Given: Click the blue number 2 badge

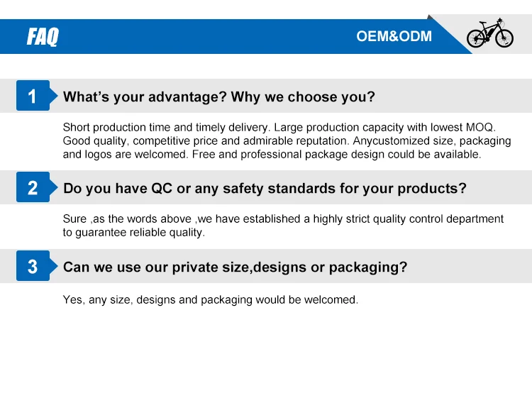Looking at the screenshot, I should 32,188.
